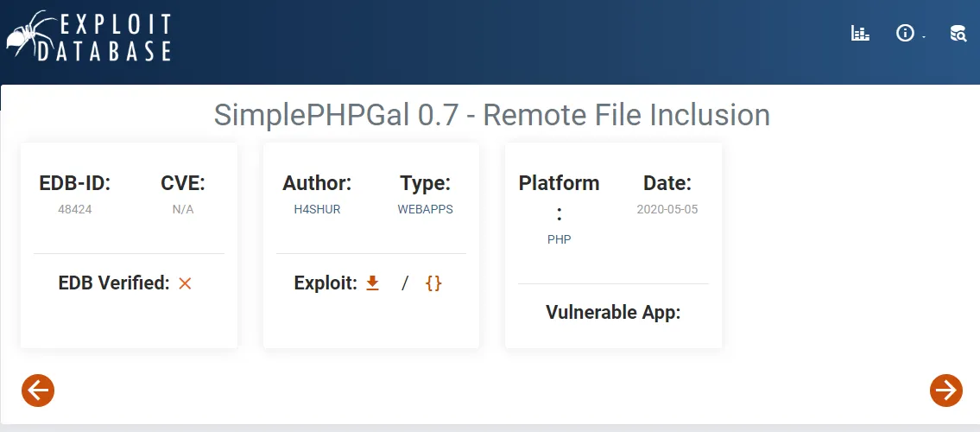The image size is (980, 432).
Task: Click the EDB Verified red X mark
Action: click(x=185, y=283)
